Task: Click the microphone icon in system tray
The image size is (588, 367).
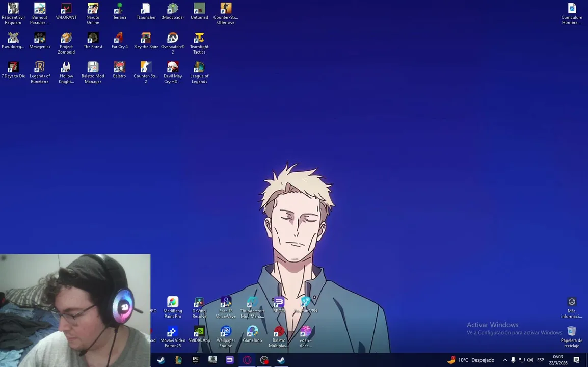Action: tap(513, 360)
